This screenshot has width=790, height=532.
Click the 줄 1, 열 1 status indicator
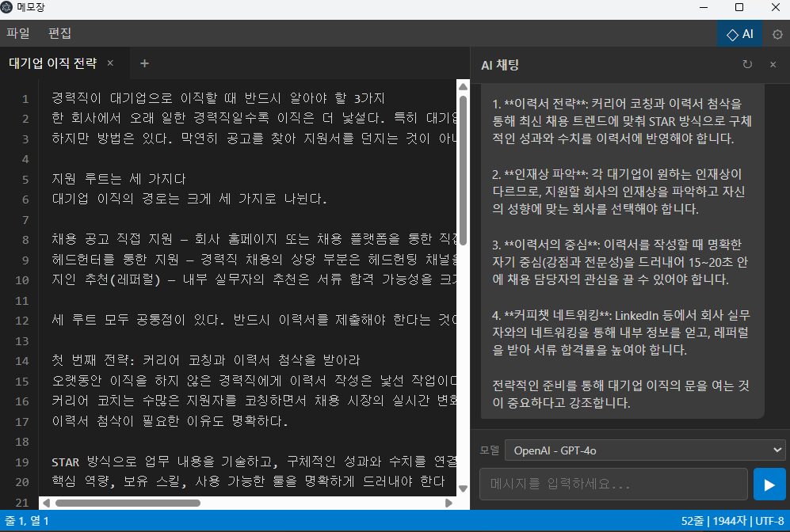(27, 521)
